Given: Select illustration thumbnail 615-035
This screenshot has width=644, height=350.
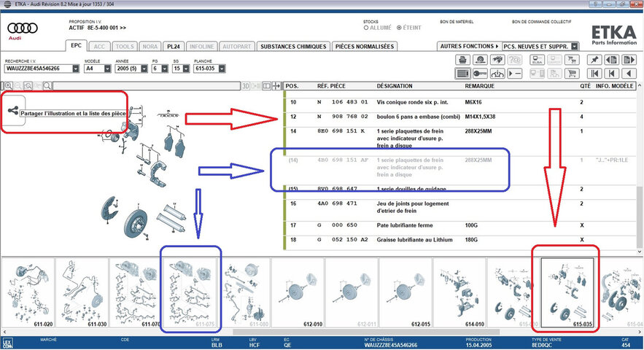Looking at the screenshot, I should click(567, 293).
